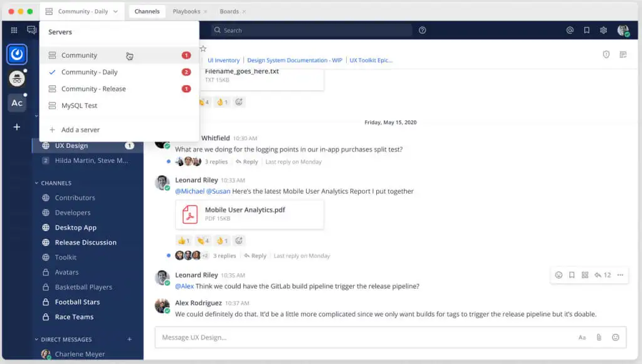642x364 pixels.
Task: Switch to the Playbooks tab
Action: pyautogui.click(x=186, y=11)
